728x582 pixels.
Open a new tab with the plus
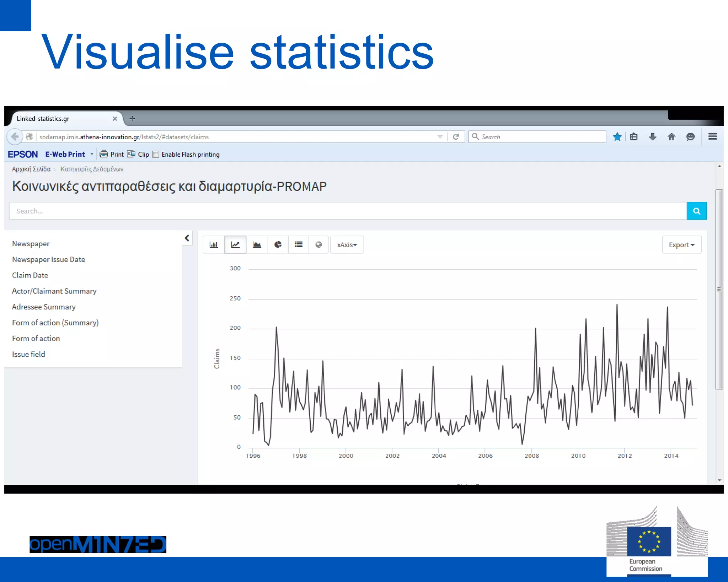tap(132, 119)
